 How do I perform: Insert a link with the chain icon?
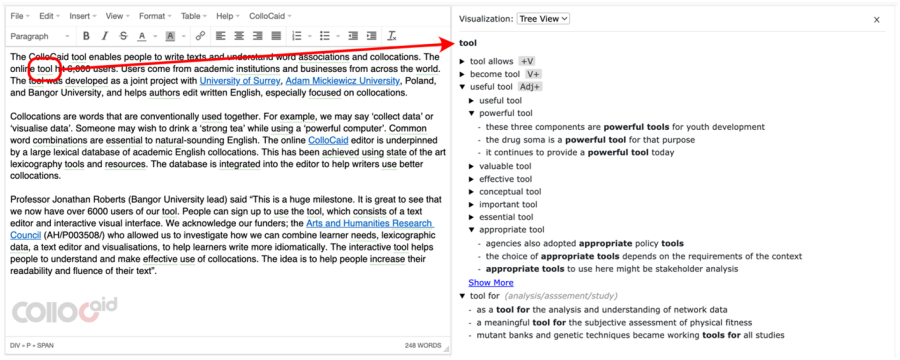point(200,36)
